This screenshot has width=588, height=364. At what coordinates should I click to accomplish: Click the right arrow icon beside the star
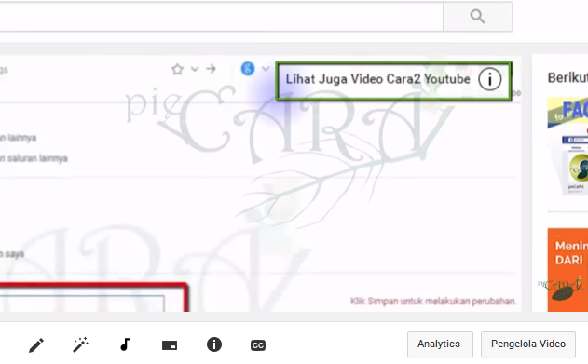(212, 69)
